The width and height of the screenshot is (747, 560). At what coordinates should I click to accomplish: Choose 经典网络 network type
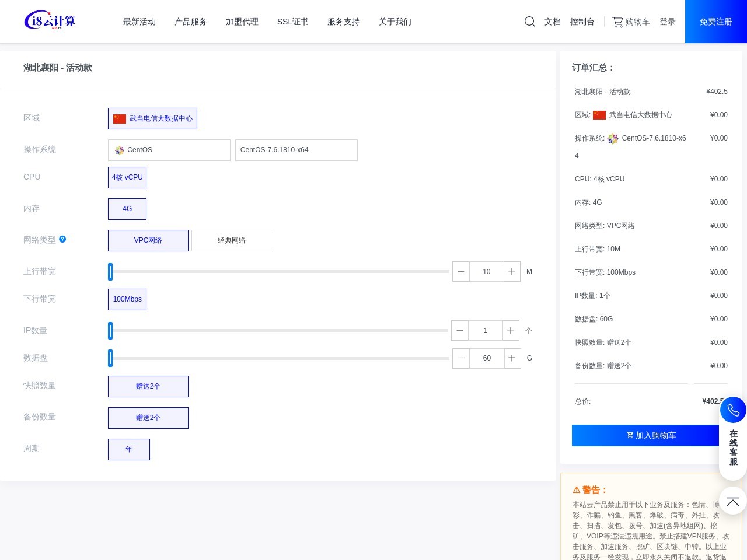point(232,240)
